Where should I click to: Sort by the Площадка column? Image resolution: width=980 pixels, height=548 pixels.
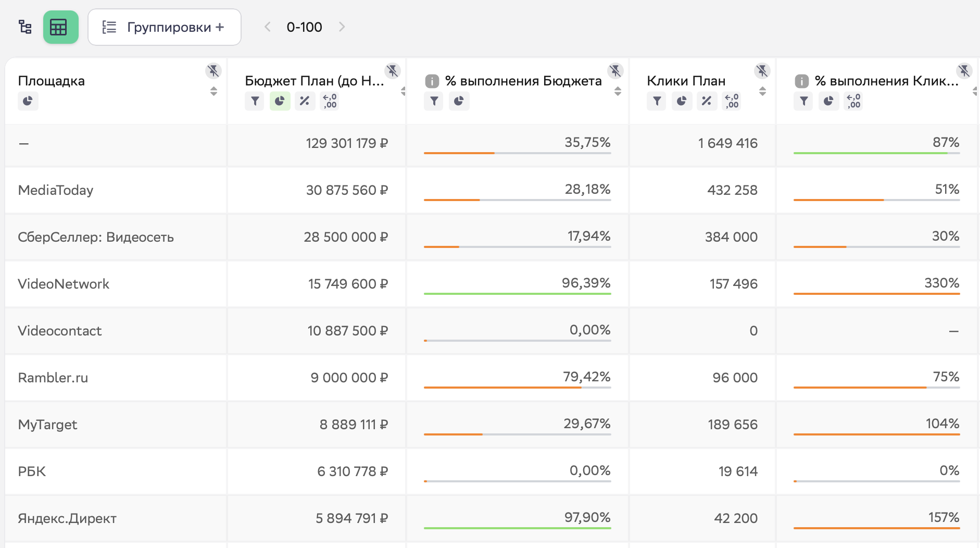(x=213, y=91)
